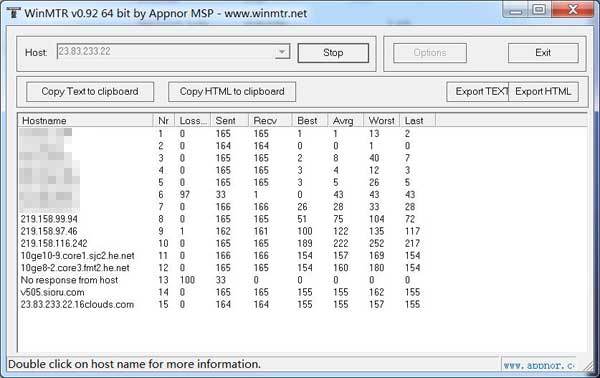Click the Loss column header
This screenshot has width=600, height=378.
pos(192,121)
